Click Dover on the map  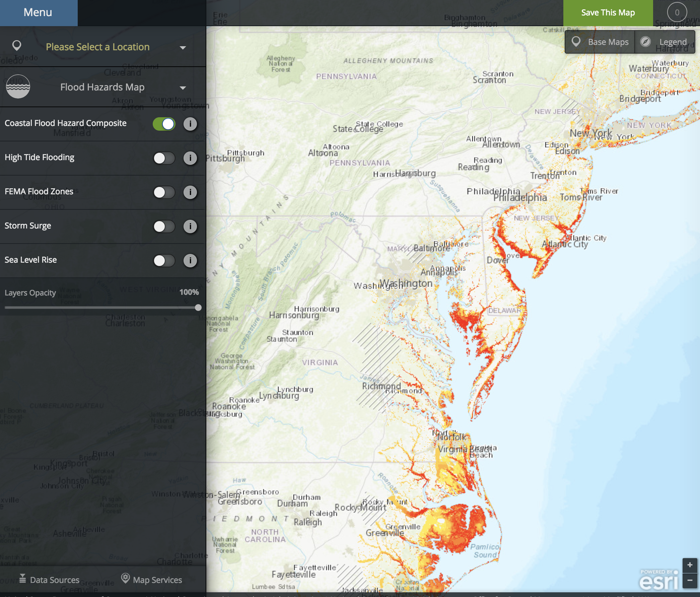pyautogui.click(x=498, y=260)
